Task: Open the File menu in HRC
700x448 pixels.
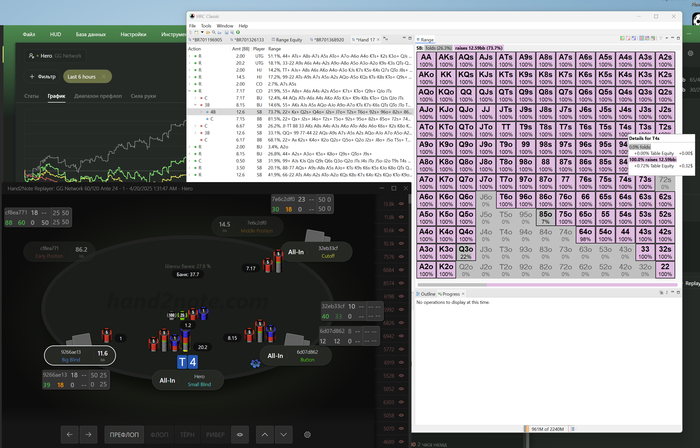Action: coord(192,26)
